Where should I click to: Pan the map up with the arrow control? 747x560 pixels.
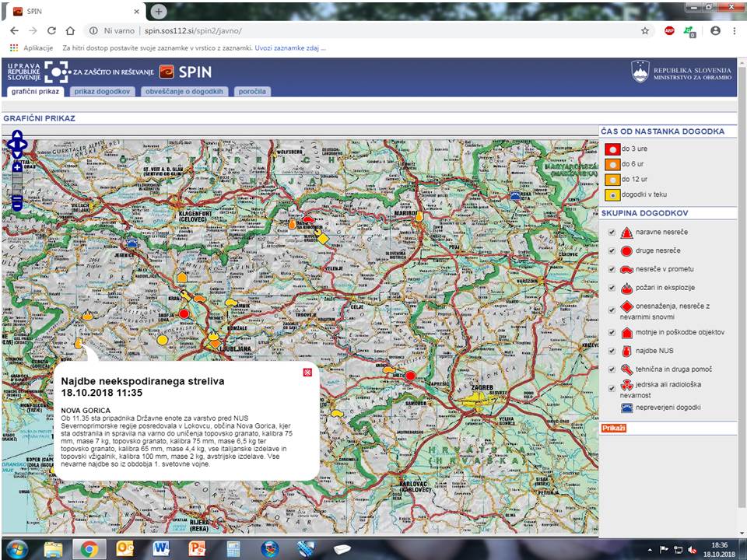(17, 135)
